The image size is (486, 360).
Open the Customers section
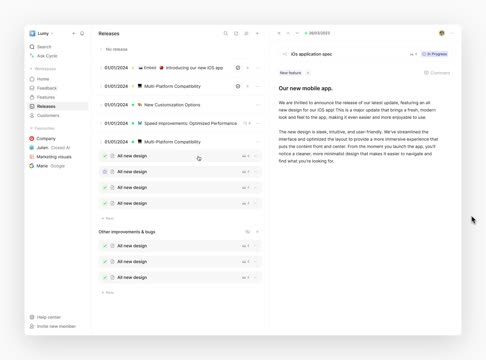click(44, 115)
